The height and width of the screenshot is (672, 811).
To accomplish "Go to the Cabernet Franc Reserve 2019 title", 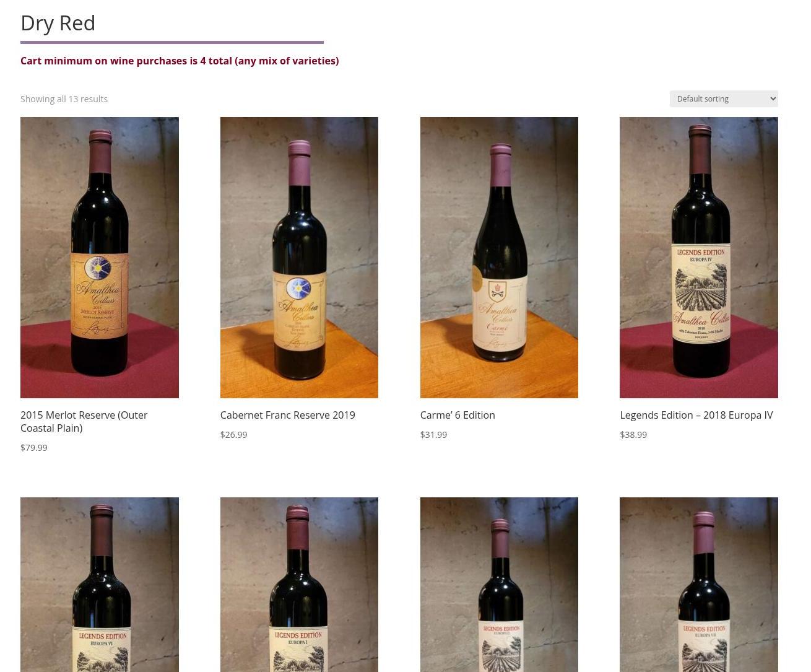I will click(288, 415).
